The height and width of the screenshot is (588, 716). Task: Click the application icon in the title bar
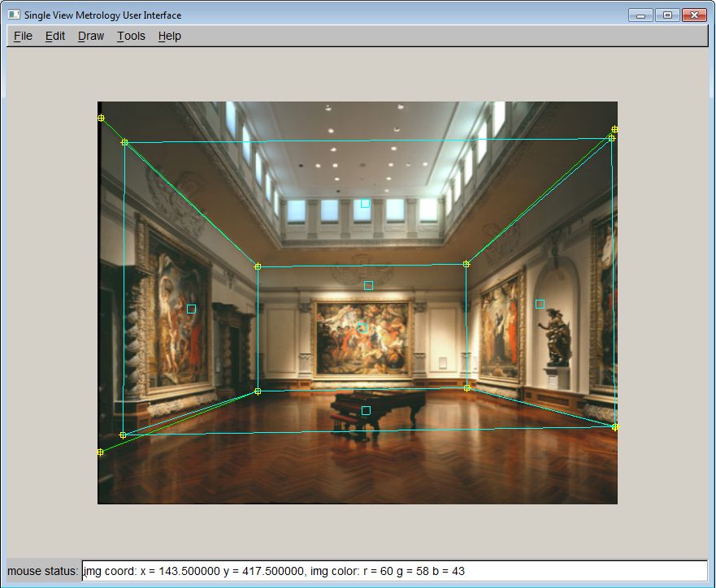[x=14, y=15]
